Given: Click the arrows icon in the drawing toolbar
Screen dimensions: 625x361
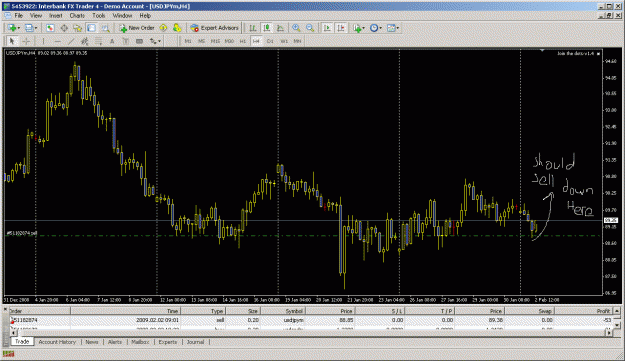Looking at the screenshot, I should (153, 41).
